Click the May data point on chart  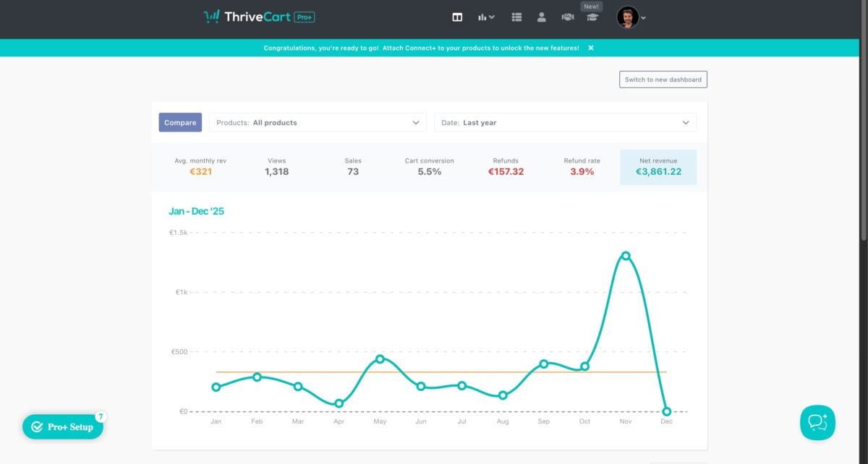point(380,359)
